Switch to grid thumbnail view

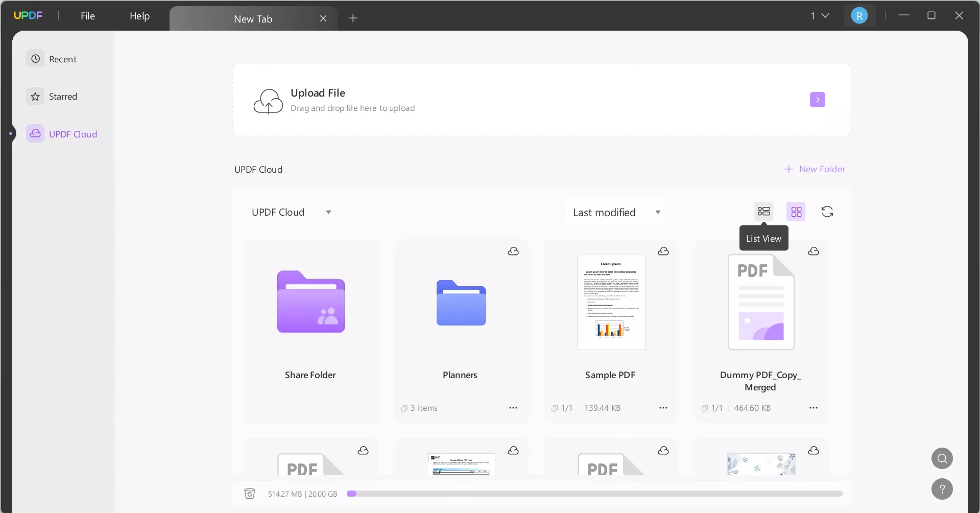click(x=796, y=212)
